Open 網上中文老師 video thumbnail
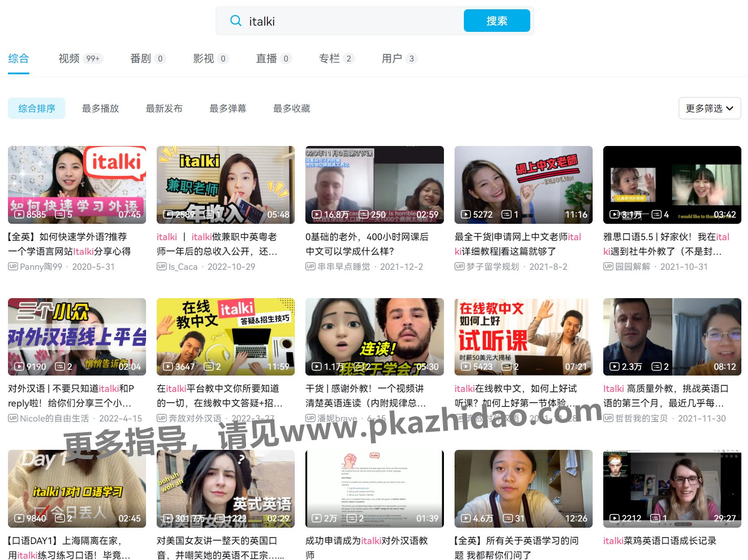The height and width of the screenshot is (560, 748). 524,185
